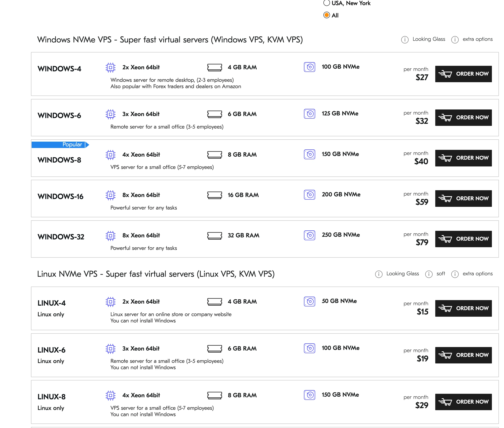The height and width of the screenshot is (428, 504).
Task: Click the Looking Glass info icon for Windows VPS
Action: click(x=405, y=40)
